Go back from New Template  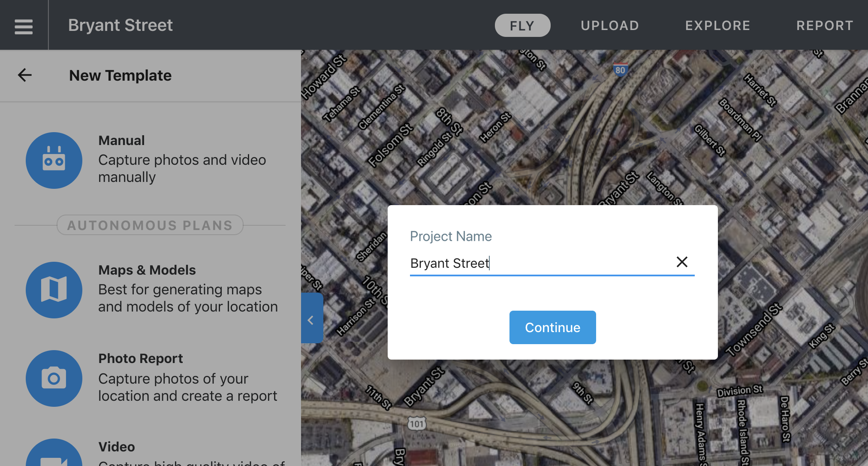pyautogui.click(x=25, y=75)
